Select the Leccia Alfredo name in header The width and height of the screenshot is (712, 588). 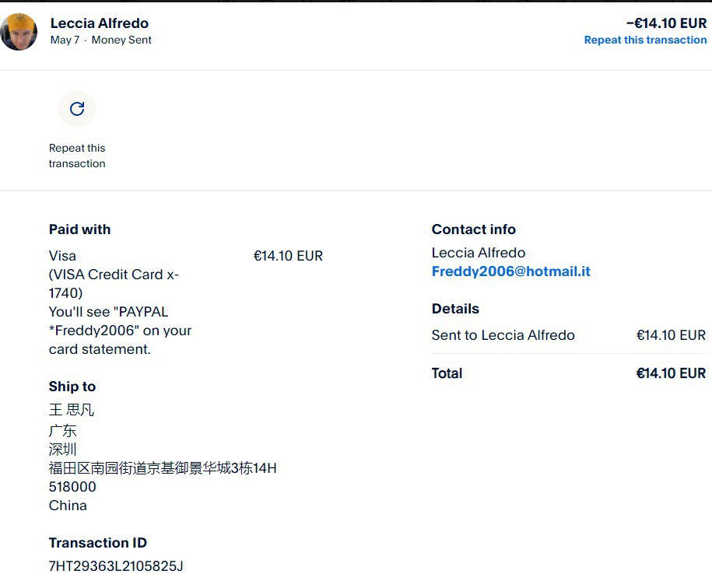click(100, 23)
